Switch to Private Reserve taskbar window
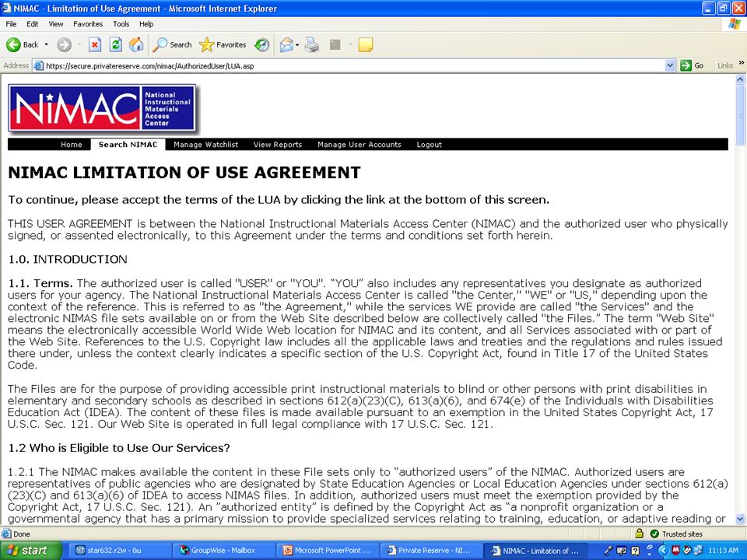This screenshot has width=747, height=560. tap(430, 551)
